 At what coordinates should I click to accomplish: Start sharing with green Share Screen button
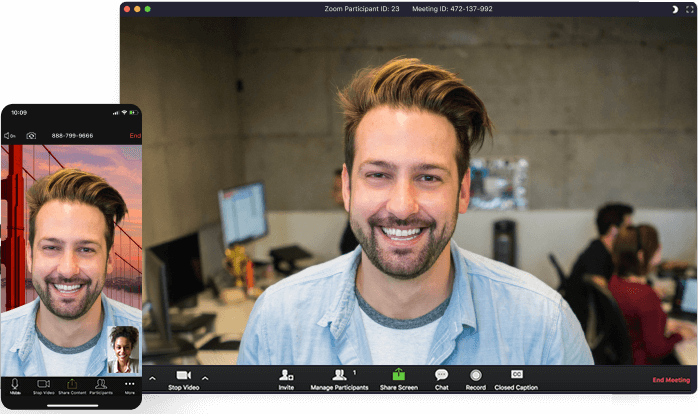pos(398,376)
